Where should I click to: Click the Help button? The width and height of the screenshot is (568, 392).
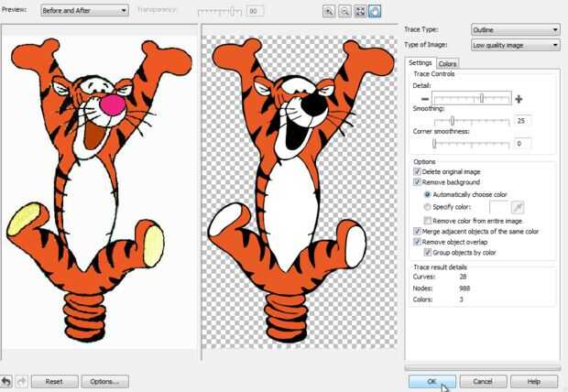pyautogui.click(x=534, y=382)
